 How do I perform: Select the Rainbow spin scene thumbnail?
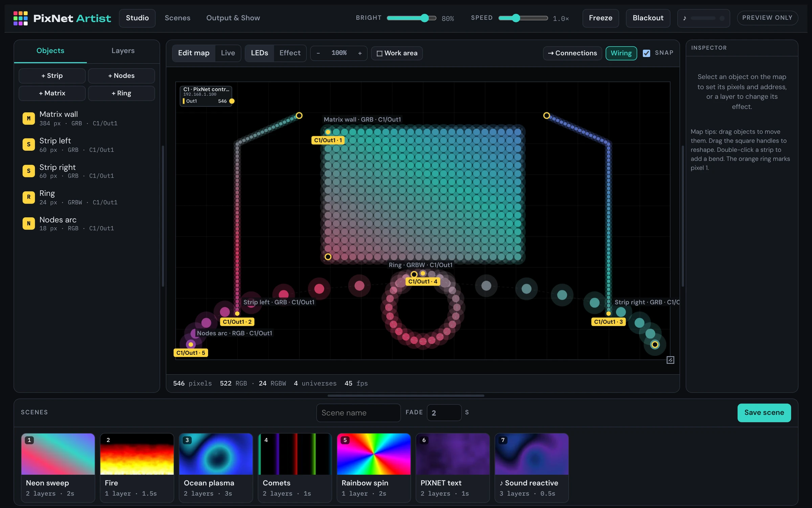point(374,454)
